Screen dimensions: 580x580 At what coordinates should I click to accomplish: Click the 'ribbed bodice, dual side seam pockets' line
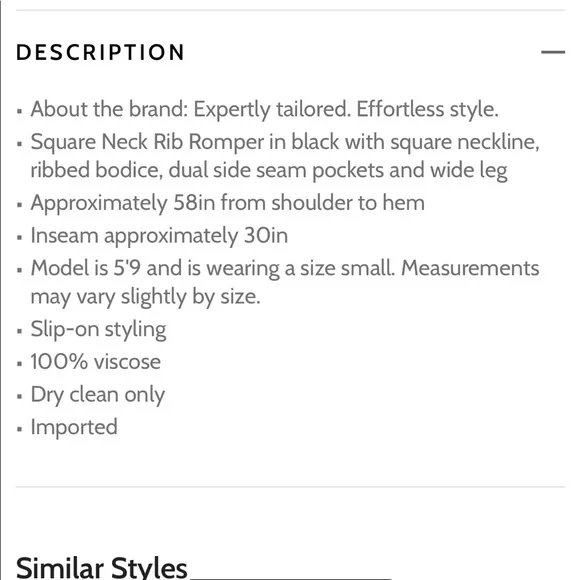tap(269, 171)
